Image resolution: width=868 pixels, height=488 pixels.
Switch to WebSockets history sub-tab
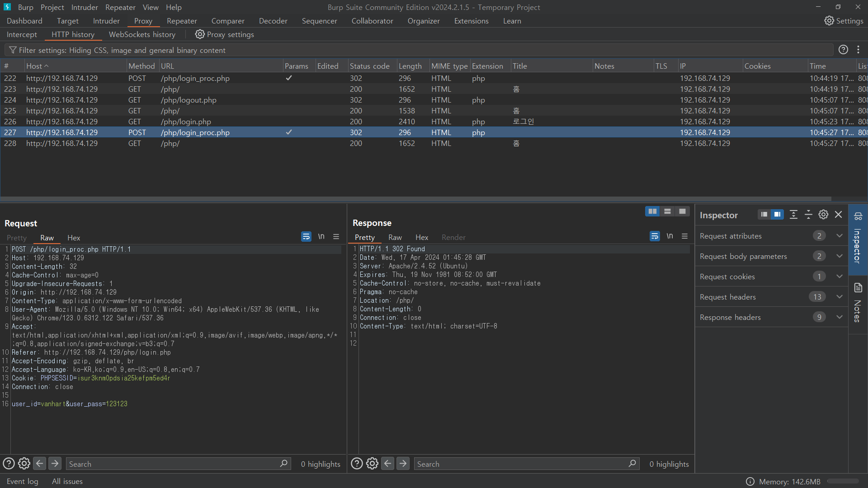[142, 34]
